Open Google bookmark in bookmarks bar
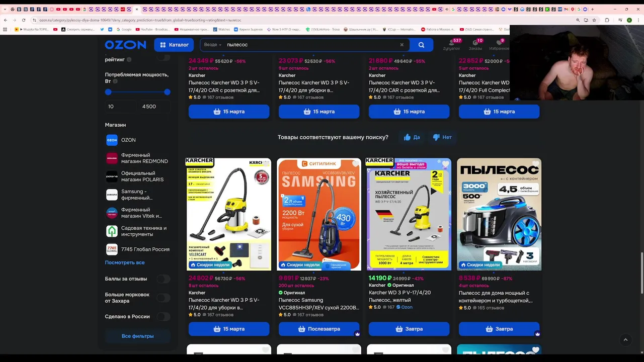 [x=124, y=29]
